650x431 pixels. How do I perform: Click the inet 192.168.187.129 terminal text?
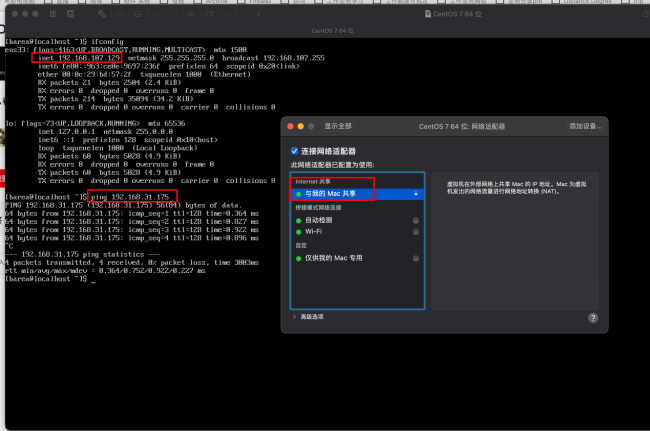coord(79,58)
